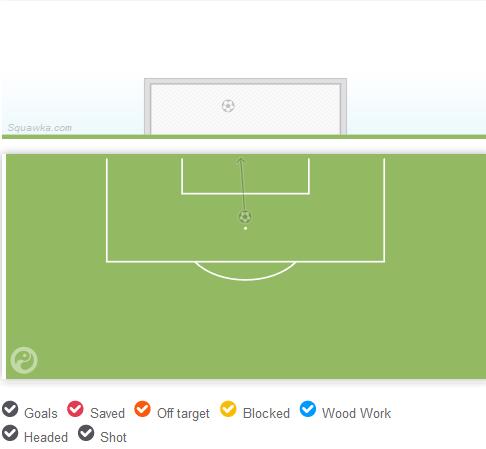Toggle the blue Wood Work checkbox

pyautogui.click(x=308, y=409)
